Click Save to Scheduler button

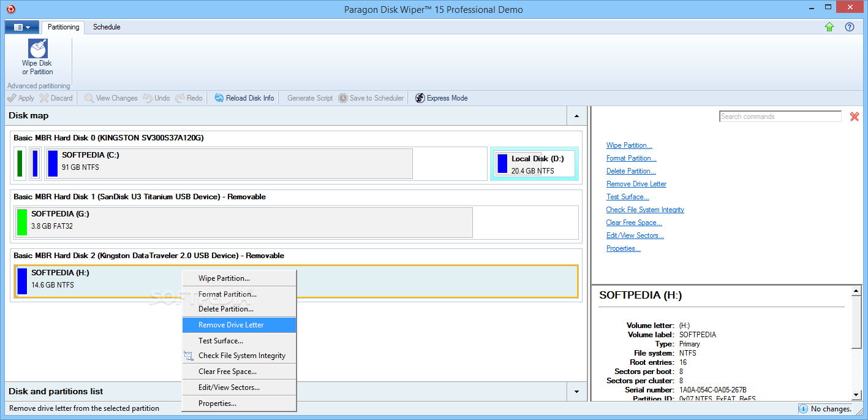pyautogui.click(x=371, y=98)
